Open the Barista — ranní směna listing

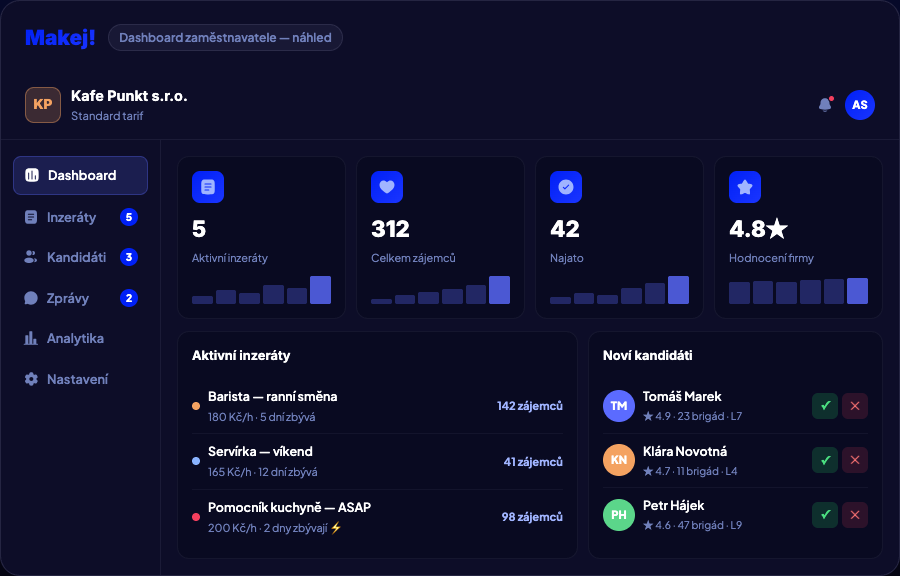377,406
